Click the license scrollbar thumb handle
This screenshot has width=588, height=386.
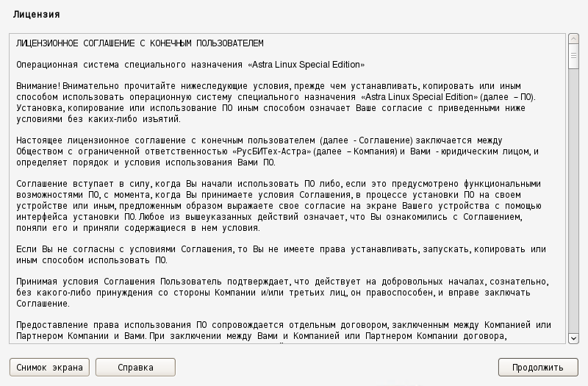click(x=573, y=56)
